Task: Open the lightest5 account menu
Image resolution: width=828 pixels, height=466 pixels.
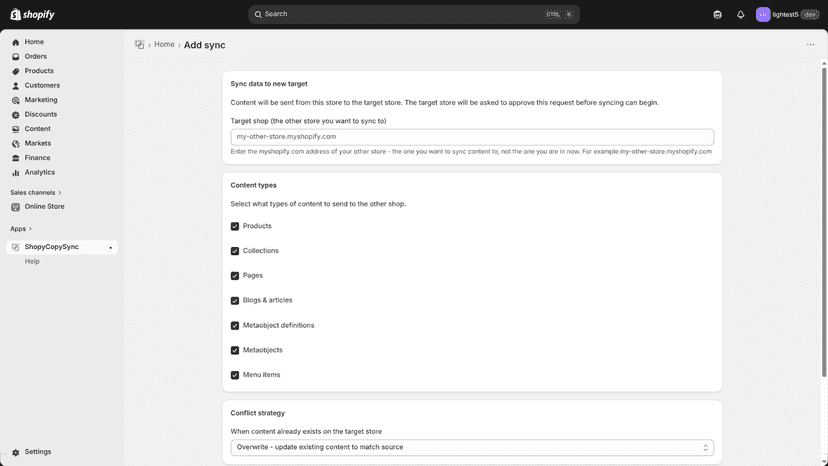Action: [787, 15]
